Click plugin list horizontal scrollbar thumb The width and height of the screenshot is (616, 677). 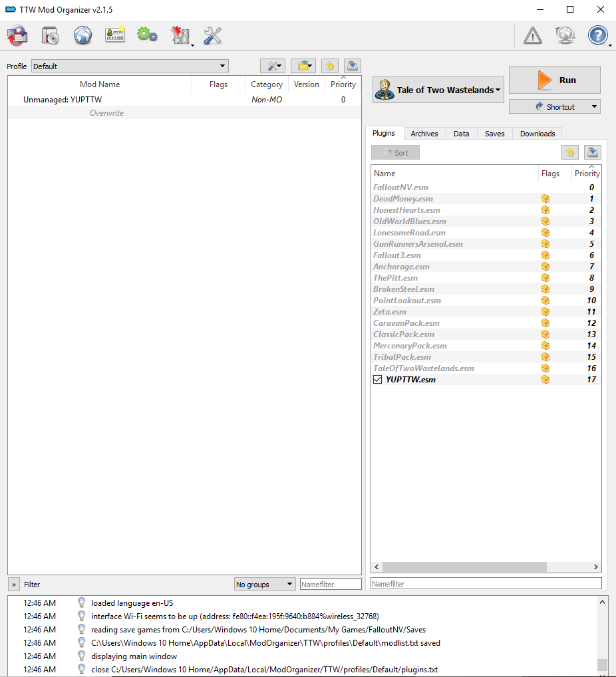(x=464, y=567)
